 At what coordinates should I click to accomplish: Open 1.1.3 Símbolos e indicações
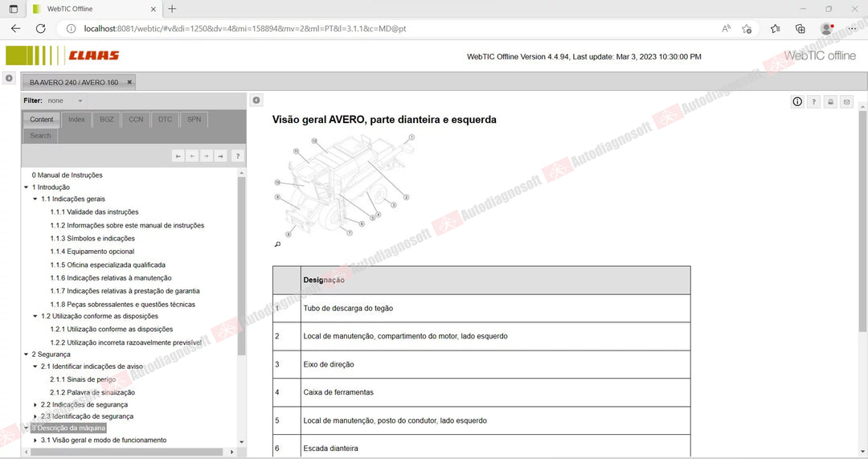click(92, 239)
